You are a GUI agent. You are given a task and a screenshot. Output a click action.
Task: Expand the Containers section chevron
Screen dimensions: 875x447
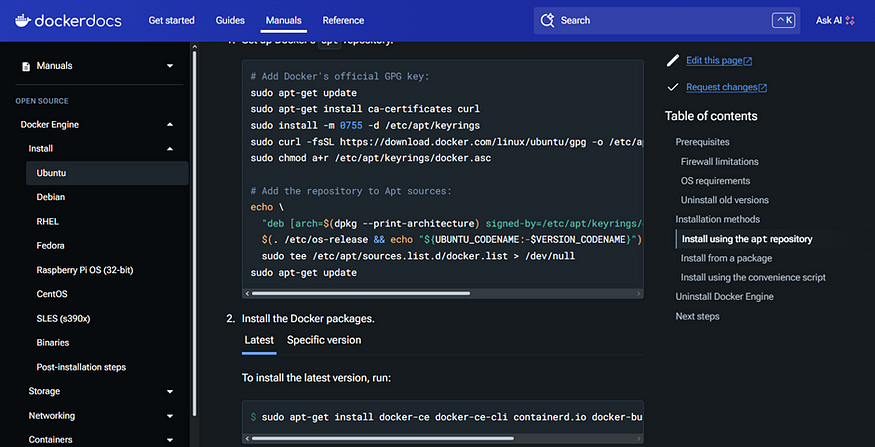pyautogui.click(x=170, y=440)
